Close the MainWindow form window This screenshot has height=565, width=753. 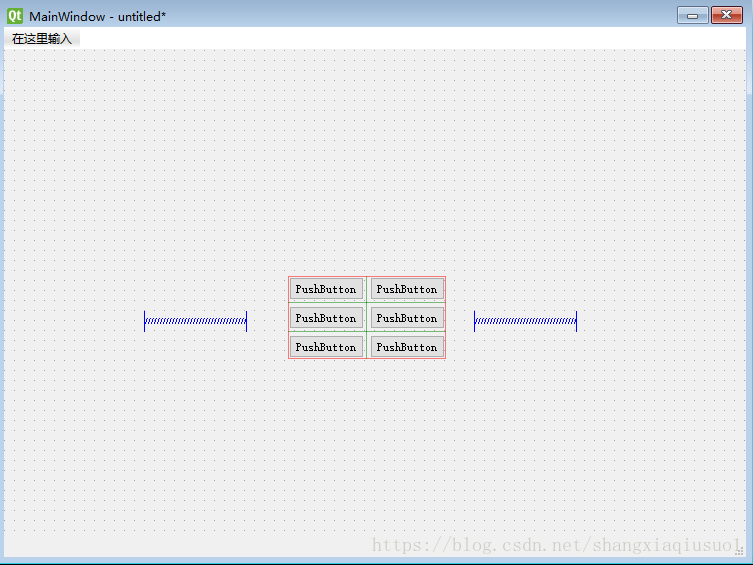727,15
